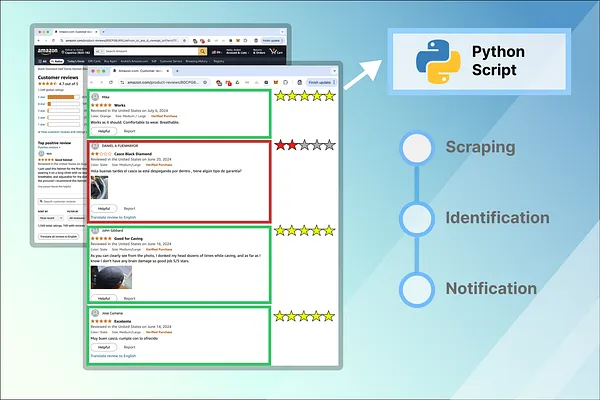Open John Gibbard's profile avatar
600x400 pixels.
[x=95, y=231]
